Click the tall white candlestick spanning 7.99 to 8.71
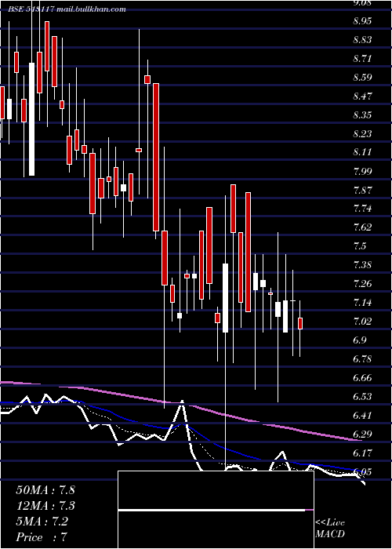 click(x=32, y=119)
